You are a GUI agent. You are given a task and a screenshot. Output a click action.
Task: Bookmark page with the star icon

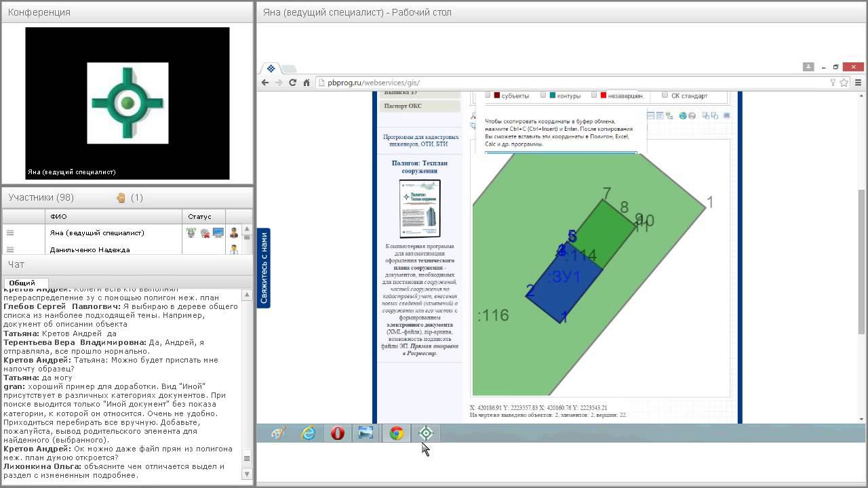click(x=844, y=83)
